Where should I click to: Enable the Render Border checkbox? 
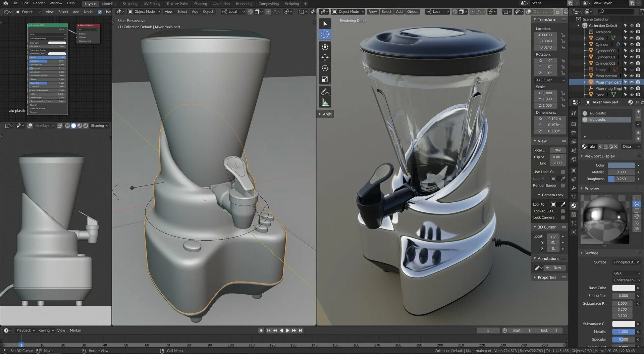[563, 186]
